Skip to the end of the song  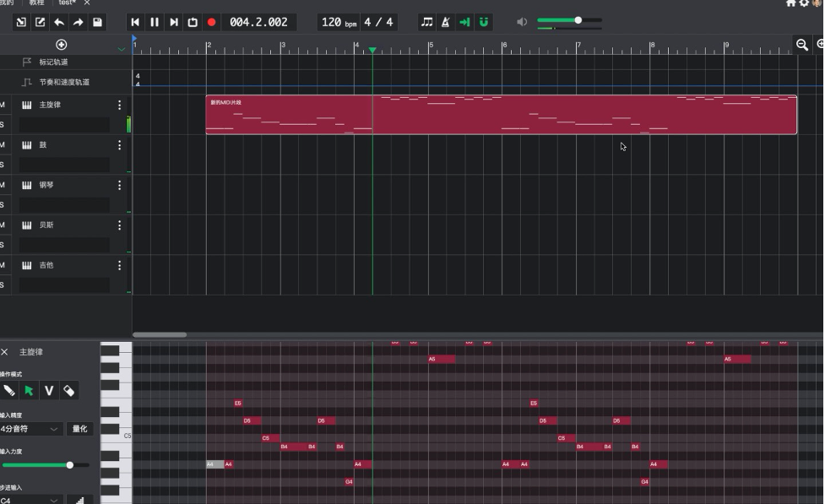click(174, 22)
